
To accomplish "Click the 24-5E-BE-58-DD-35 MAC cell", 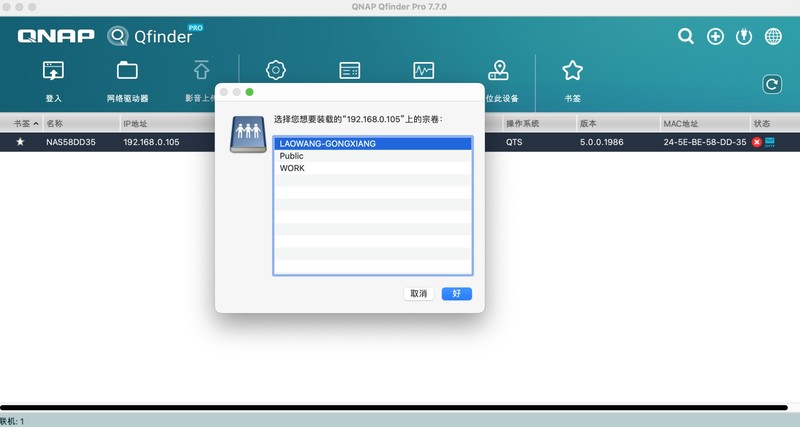I will pyautogui.click(x=705, y=142).
